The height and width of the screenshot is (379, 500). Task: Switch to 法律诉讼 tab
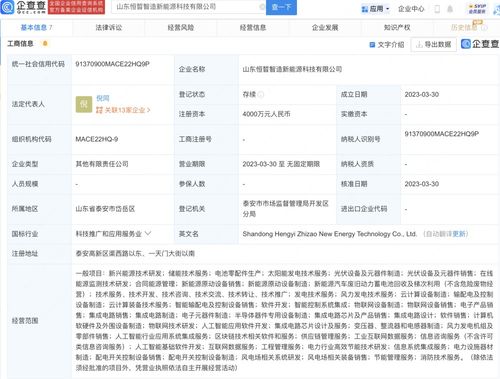click(109, 28)
